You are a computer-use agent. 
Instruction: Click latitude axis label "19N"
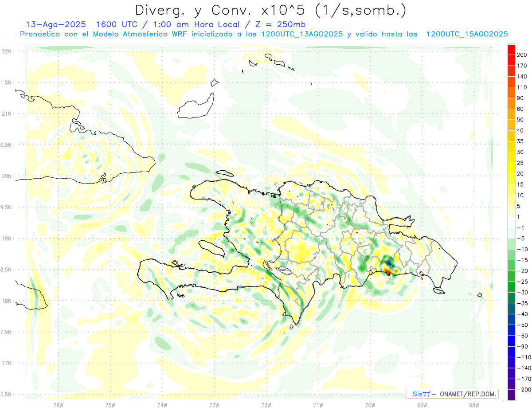tap(7, 239)
